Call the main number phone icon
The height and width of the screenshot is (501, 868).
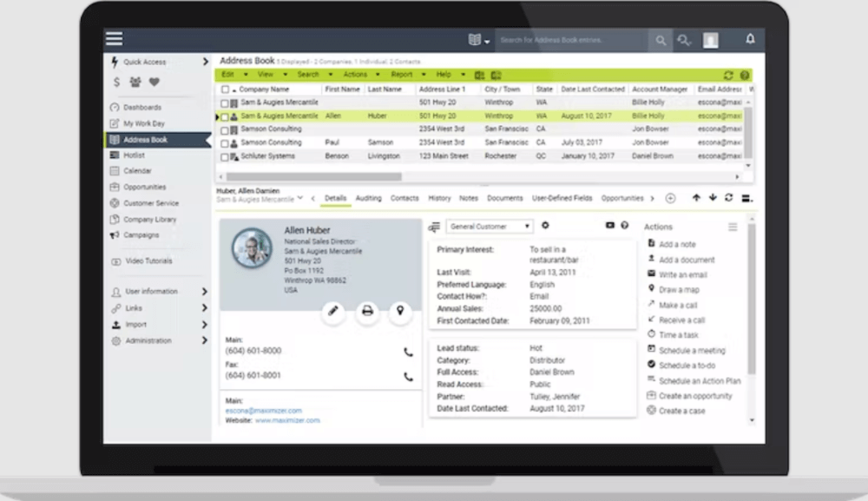point(408,352)
